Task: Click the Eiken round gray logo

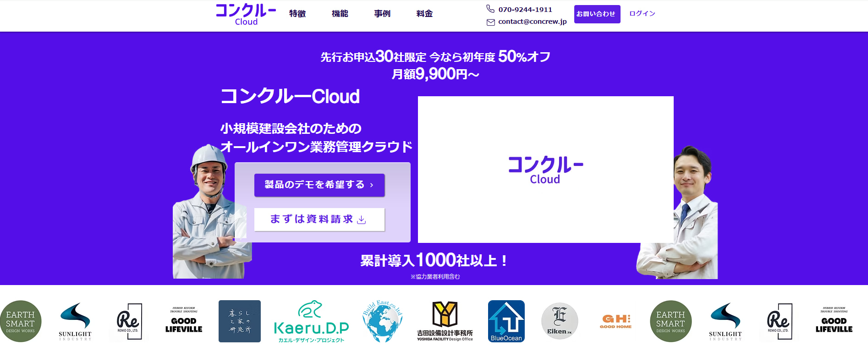Action: [x=559, y=321]
